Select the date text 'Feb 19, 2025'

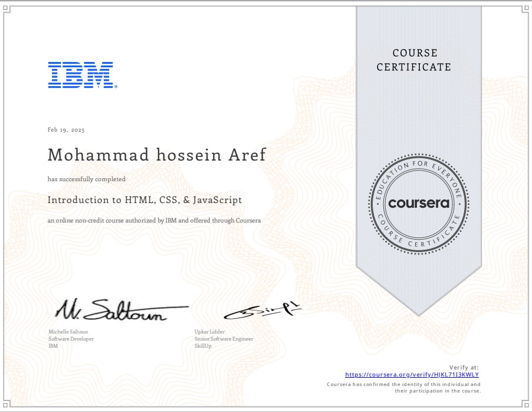tap(66, 130)
